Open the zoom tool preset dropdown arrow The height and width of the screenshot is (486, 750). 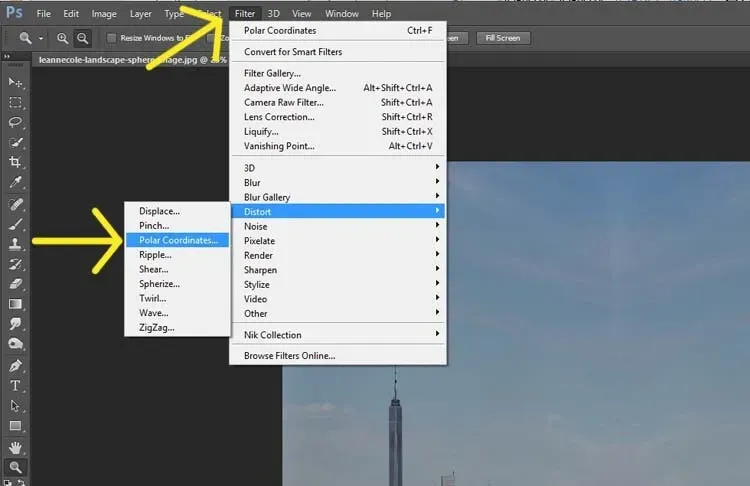pos(41,38)
